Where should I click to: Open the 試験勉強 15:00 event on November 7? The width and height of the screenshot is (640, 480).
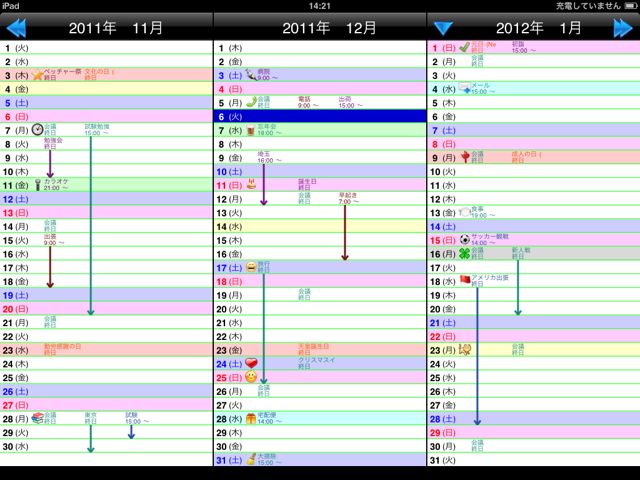[97, 130]
